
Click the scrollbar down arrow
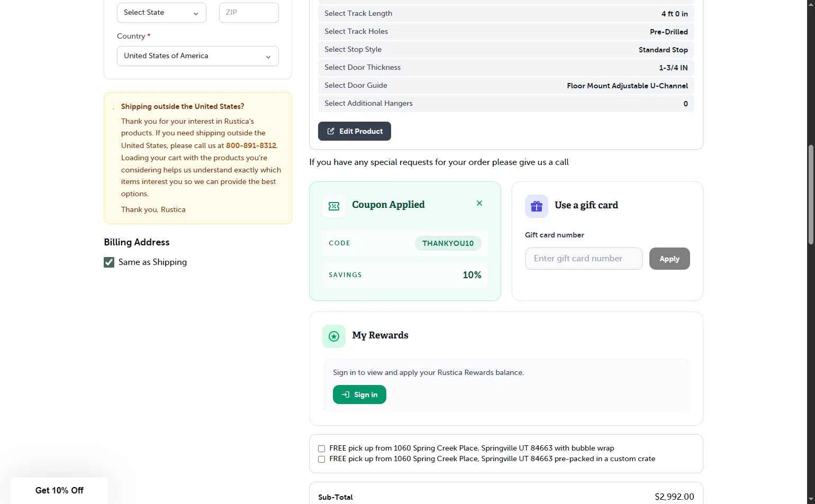pyautogui.click(x=810, y=499)
